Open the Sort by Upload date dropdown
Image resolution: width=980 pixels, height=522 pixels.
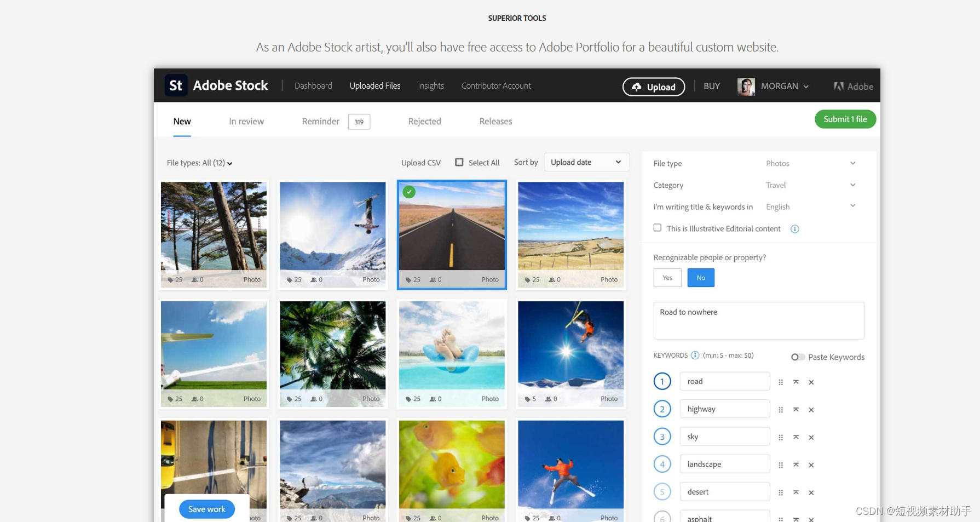(586, 162)
